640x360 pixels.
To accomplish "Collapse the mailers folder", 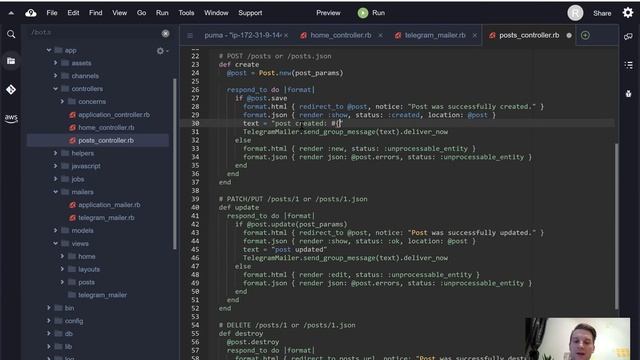I will [x=56, y=192].
